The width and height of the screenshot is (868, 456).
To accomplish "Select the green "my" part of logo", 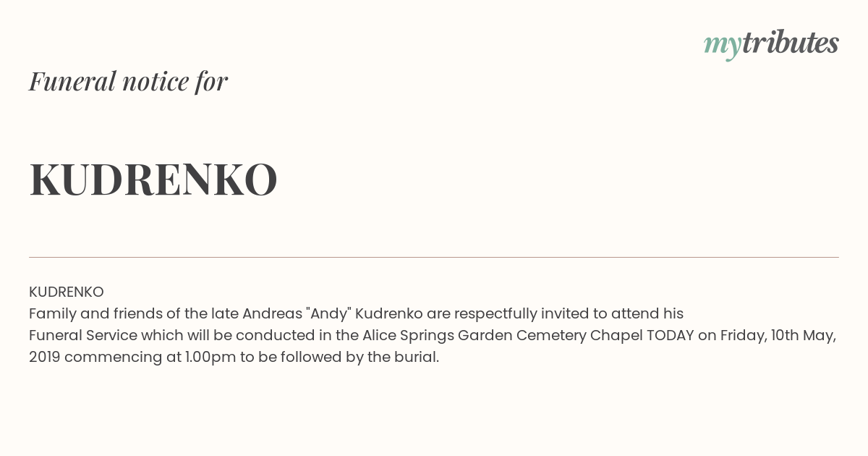I will coord(722,46).
